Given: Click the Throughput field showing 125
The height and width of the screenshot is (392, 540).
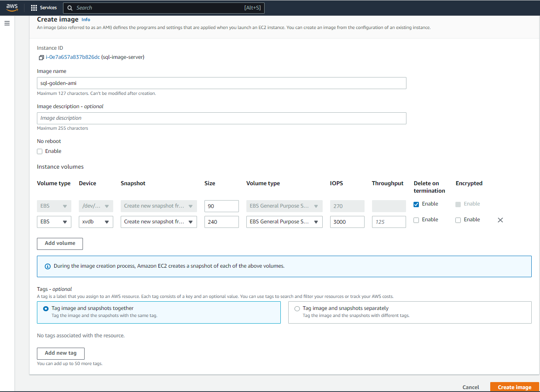Looking at the screenshot, I should [389, 222].
